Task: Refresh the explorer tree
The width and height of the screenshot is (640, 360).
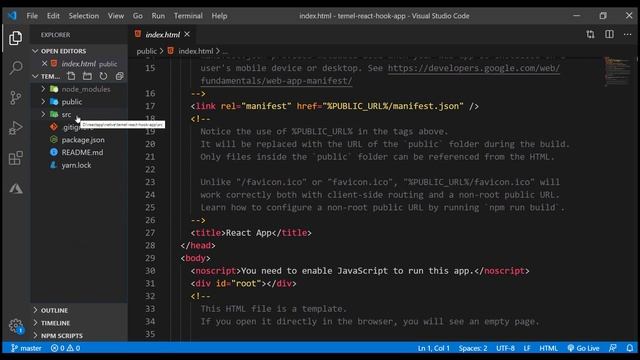Action: (103, 76)
